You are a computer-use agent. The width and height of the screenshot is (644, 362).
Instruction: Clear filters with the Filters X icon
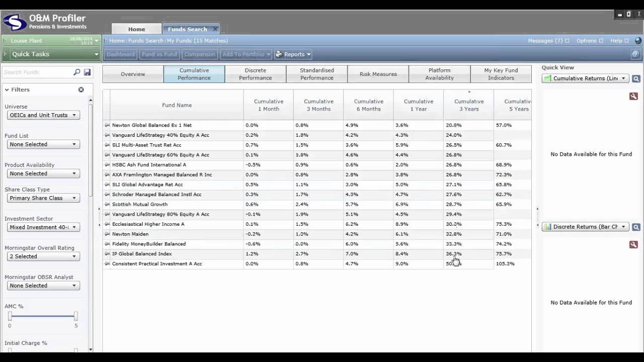(x=81, y=89)
